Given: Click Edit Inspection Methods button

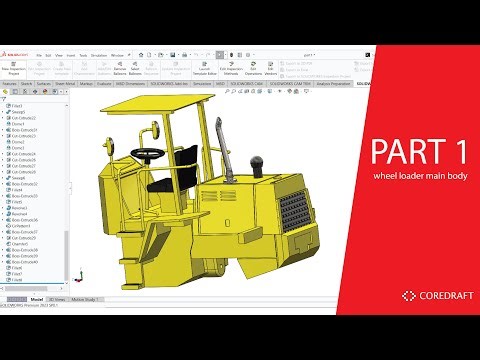Looking at the screenshot, I should (x=231, y=68).
